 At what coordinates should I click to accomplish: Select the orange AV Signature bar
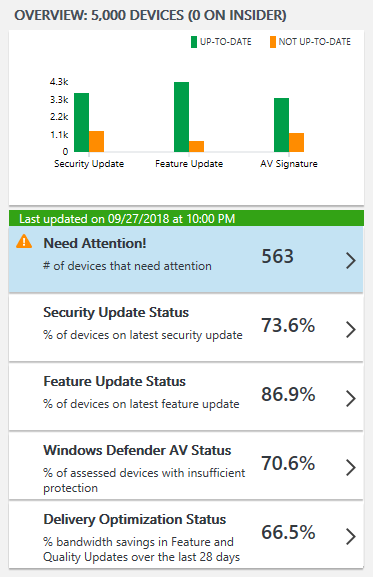(296, 142)
